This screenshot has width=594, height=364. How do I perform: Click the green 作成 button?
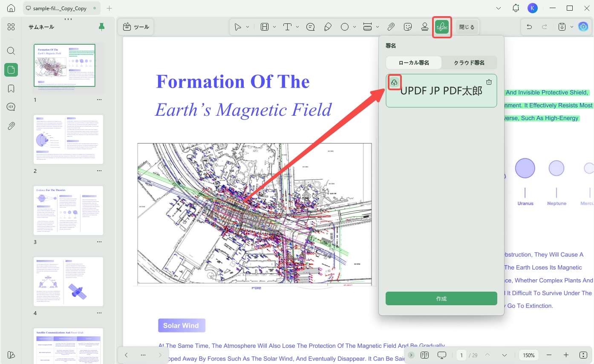coord(441,298)
